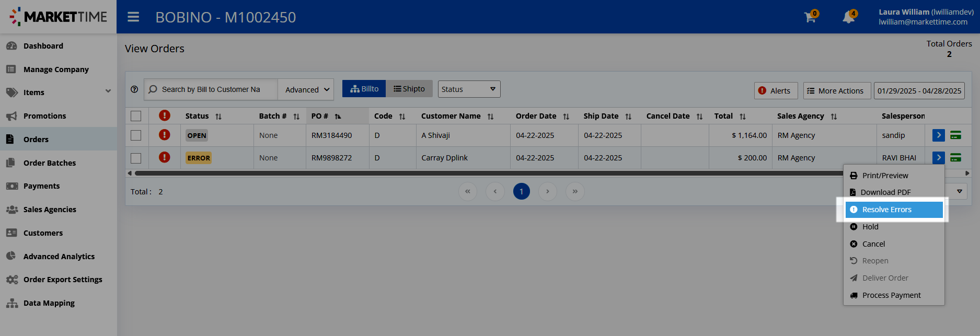This screenshot has width=980, height=336.
Task: Open Dashboard in the sidebar
Action: click(58, 46)
